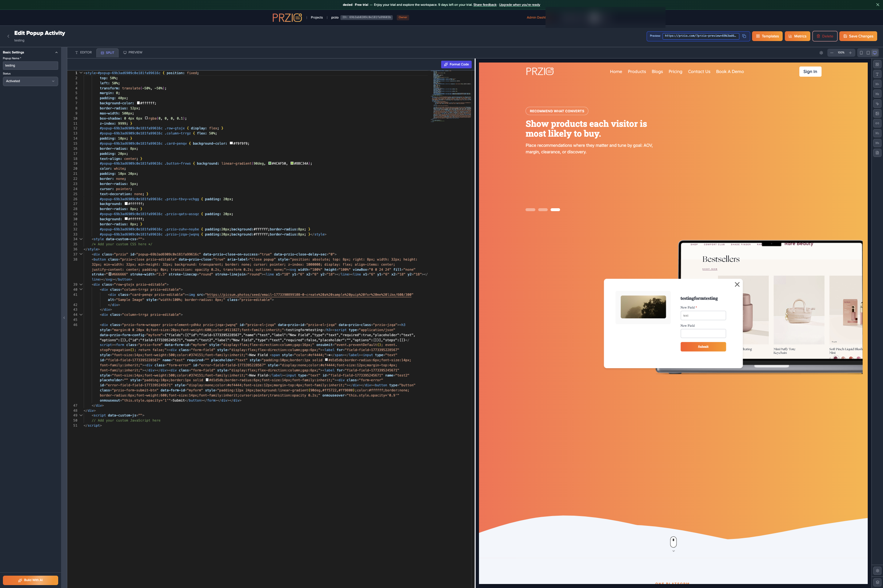Click the code minimap overview
Image resolution: width=883 pixels, height=588 pixels.
coord(451,96)
